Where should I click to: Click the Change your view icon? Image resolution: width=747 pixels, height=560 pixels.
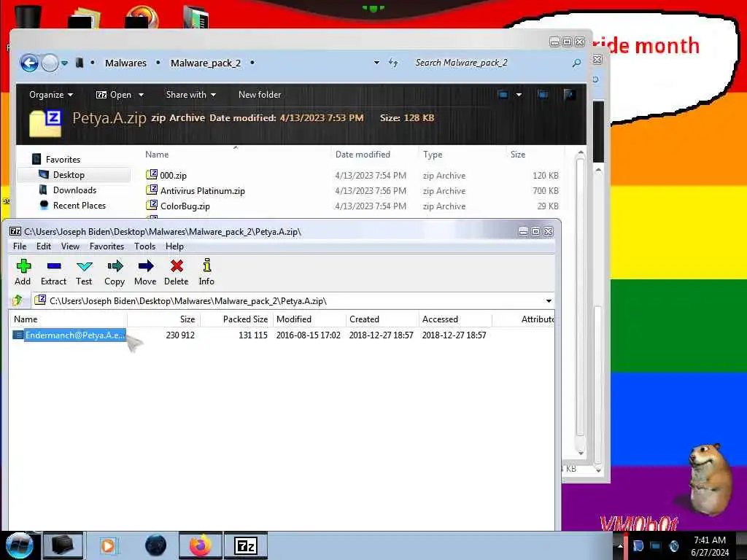(503, 95)
